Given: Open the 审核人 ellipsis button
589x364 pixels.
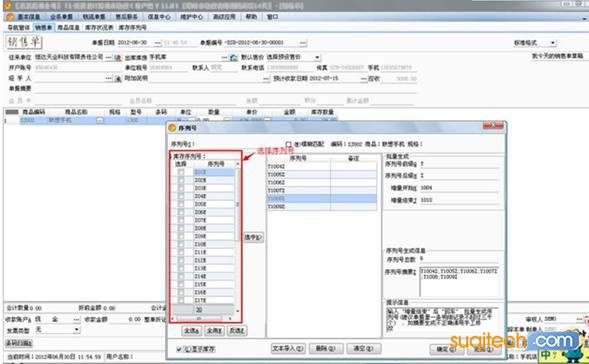Looking at the screenshot, I should 579,319.
